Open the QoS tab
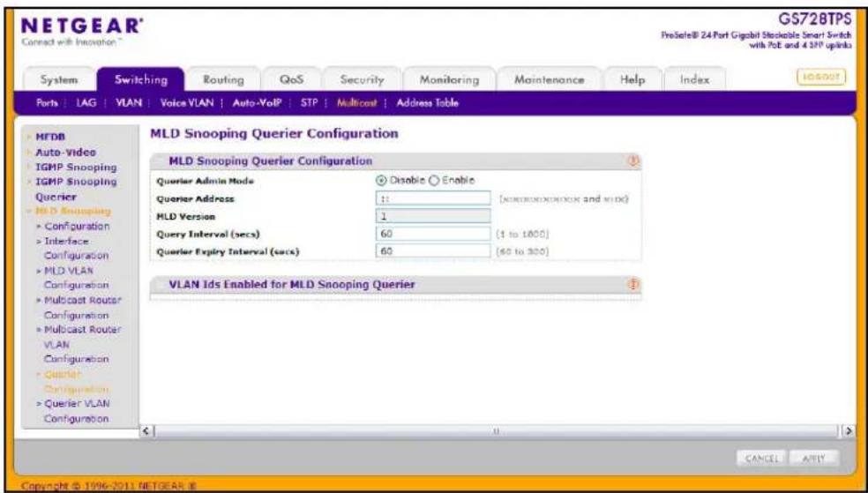This screenshot has height=493, width=868. 291,79
